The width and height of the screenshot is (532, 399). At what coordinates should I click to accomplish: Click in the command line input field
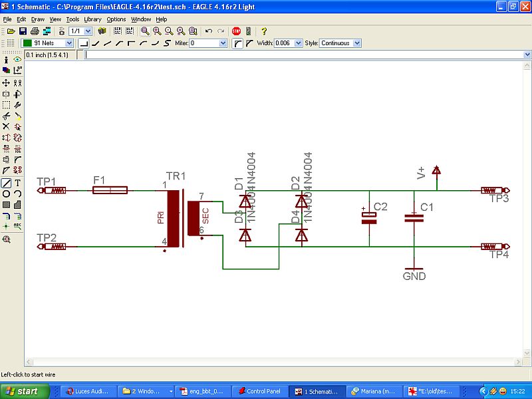pos(304,55)
